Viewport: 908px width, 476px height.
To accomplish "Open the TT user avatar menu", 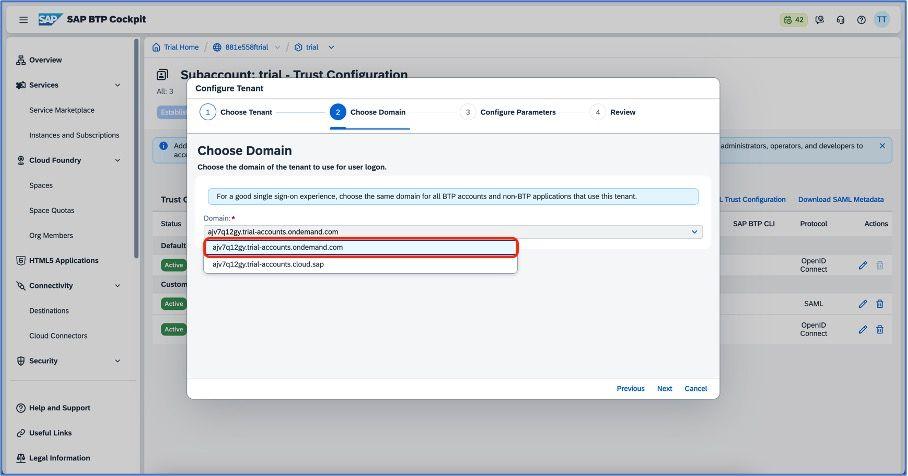I will tap(881, 19).
